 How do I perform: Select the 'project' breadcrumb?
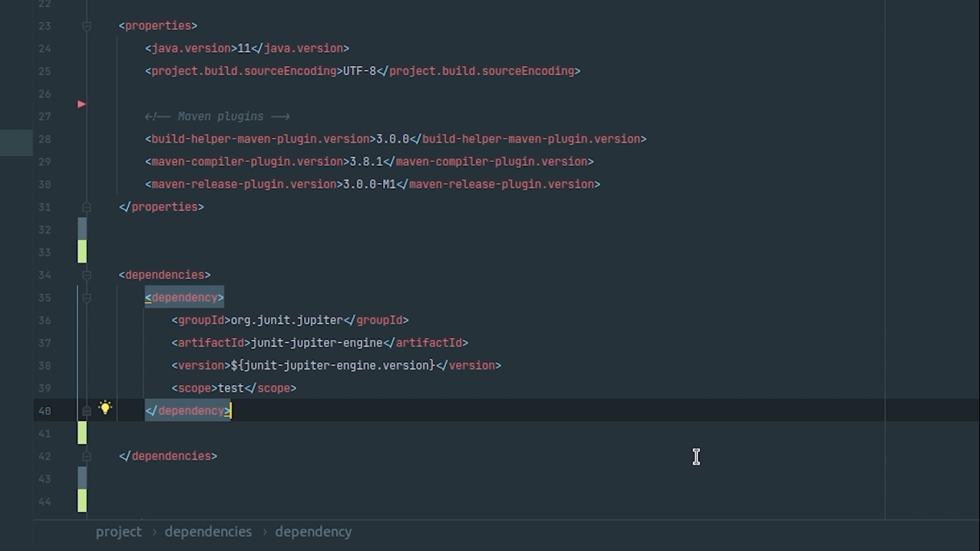point(118,532)
